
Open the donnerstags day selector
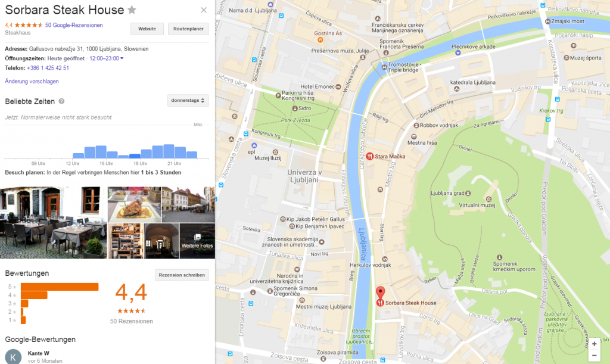tap(188, 100)
